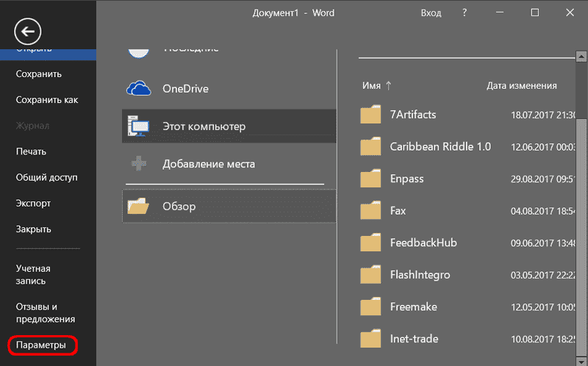Viewport: 588px width, 366px height.
Task: Open the Экспорт menu entry
Action: [33, 203]
